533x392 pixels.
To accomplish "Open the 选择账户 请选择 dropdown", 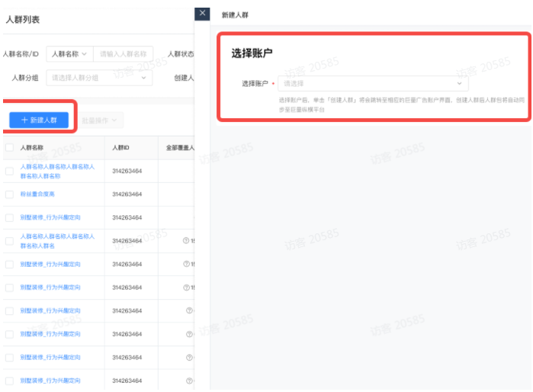I will (x=373, y=83).
